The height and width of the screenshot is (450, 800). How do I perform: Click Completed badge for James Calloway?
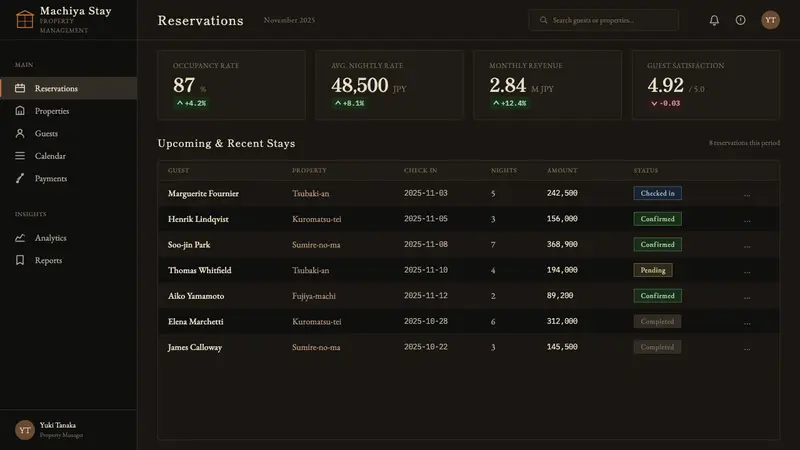(657, 347)
